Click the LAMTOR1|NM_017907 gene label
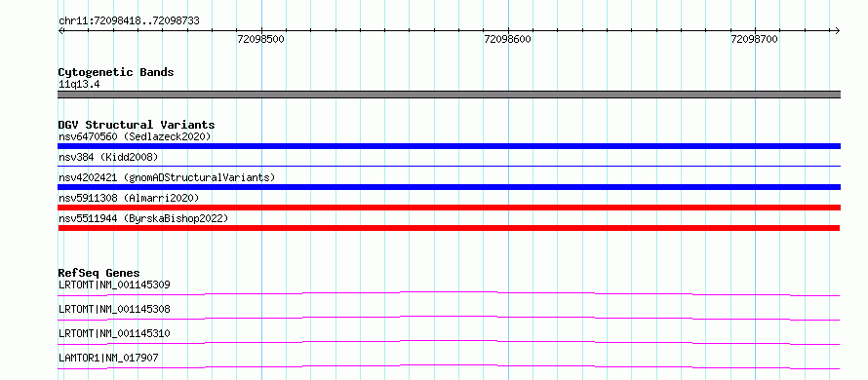The image size is (868, 380). (x=108, y=358)
